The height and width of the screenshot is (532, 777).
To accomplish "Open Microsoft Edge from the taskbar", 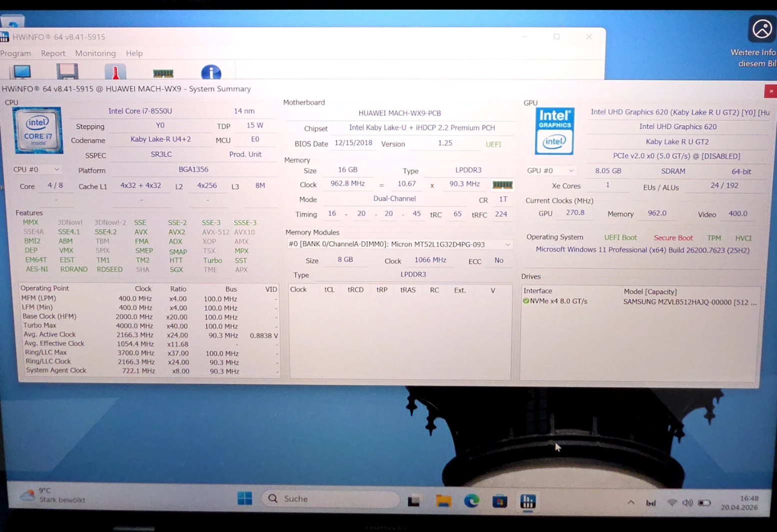I will click(471, 501).
